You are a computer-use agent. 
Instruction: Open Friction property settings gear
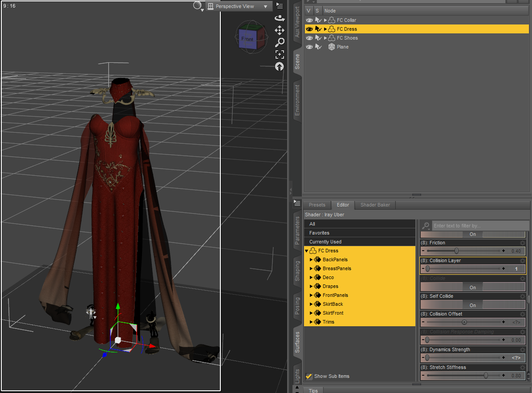click(523, 243)
